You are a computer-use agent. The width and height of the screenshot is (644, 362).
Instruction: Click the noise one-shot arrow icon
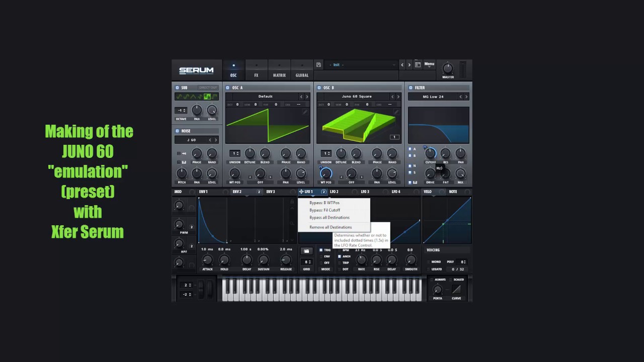pyautogui.click(x=184, y=153)
